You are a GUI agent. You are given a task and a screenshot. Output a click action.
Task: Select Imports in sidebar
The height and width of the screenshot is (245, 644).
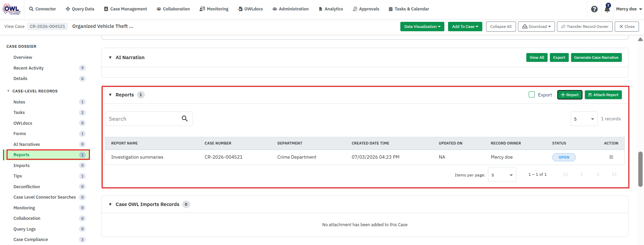pos(22,165)
